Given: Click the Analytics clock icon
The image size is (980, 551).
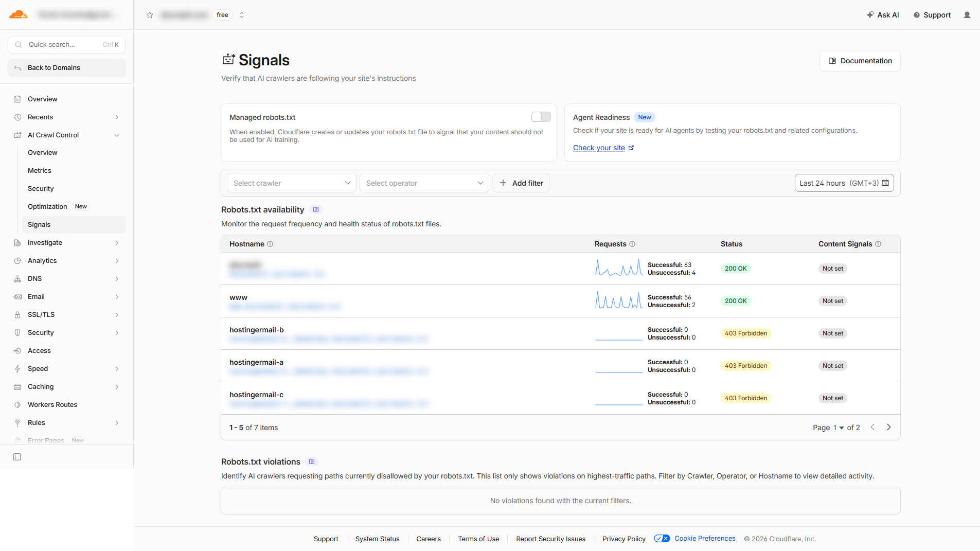Looking at the screenshot, I should 17,261.
